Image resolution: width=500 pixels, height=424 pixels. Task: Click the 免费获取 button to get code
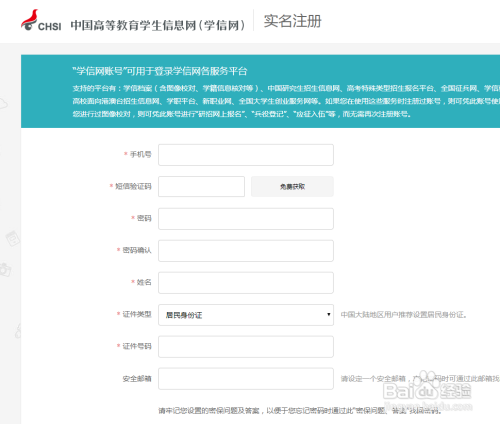coord(292,186)
